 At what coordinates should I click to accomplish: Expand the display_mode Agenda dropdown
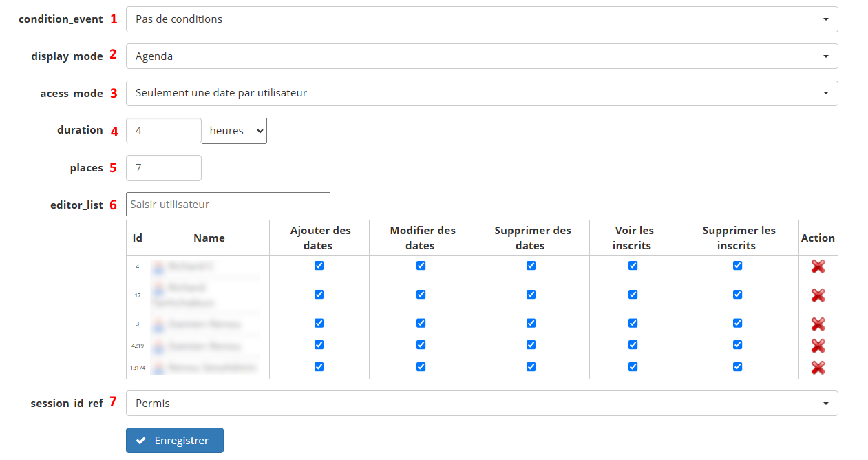(x=481, y=56)
